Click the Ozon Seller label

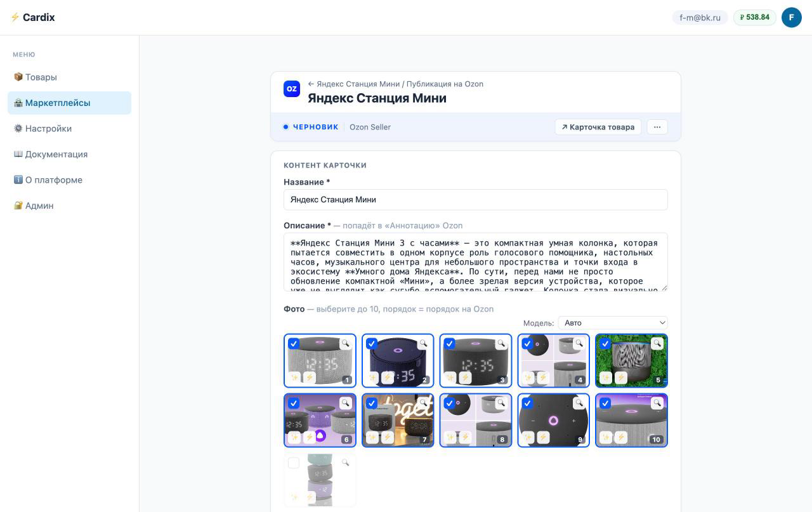click(370, 127)
